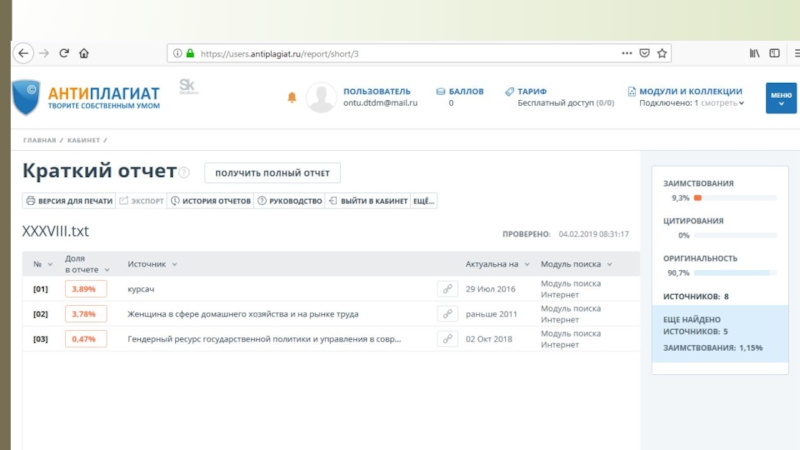Click the Выйти в кабинет button
The width and height of the screenshot is (800, 450).
point(367,201)
